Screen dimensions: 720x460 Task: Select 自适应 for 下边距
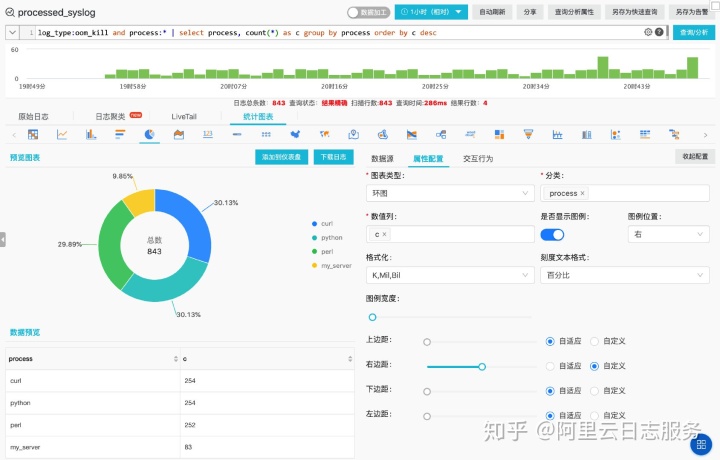[550, 391]
